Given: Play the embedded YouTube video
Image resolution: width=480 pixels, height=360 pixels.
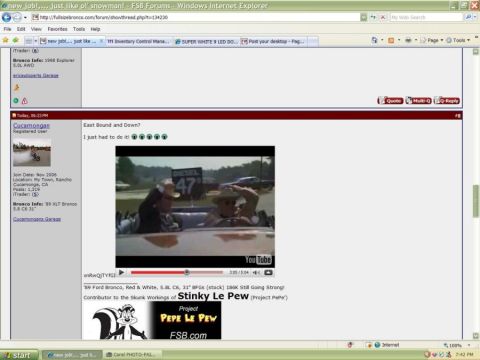Looking at the screenshot, I should tap(122, 273).
